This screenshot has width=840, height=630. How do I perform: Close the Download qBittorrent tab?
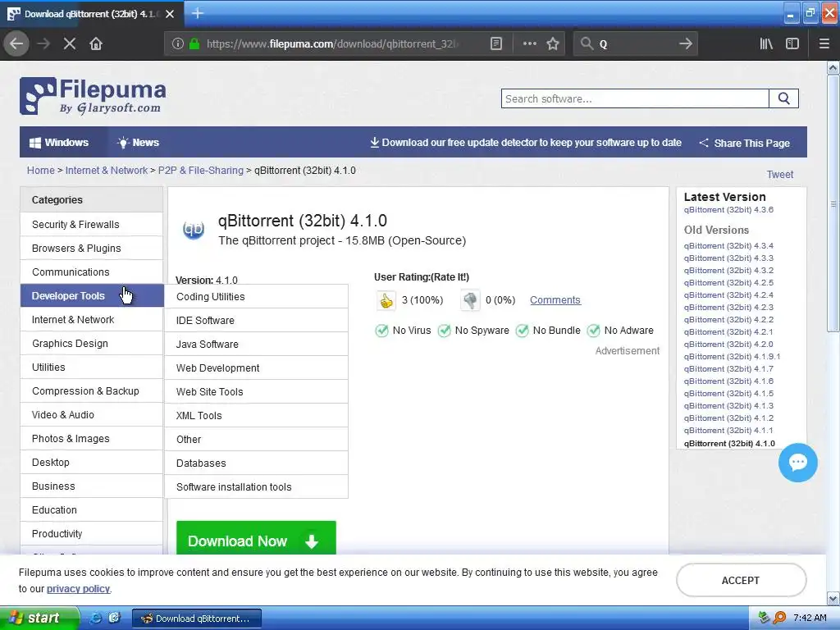pyautogui.click(x=170, y=14)
